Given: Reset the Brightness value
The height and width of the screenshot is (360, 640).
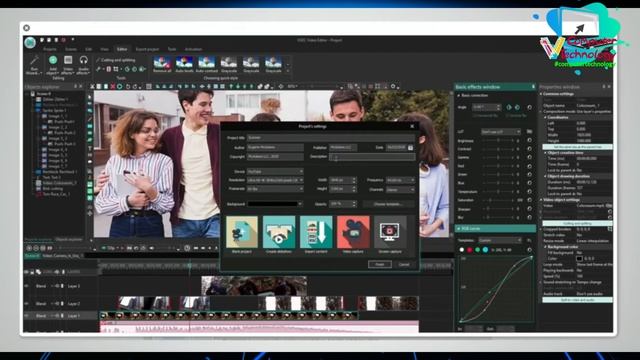Looking at the screenshot, I should coord(529,140).
